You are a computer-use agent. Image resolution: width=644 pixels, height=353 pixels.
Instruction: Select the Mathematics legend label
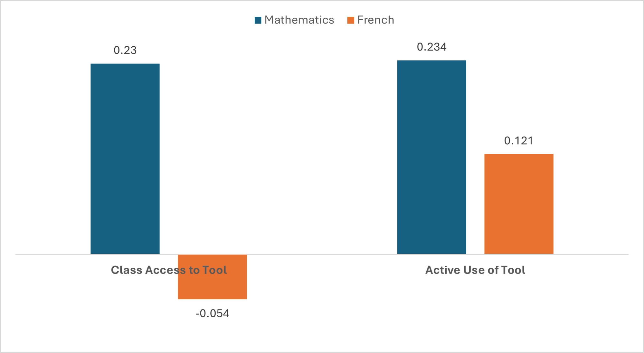299,20
